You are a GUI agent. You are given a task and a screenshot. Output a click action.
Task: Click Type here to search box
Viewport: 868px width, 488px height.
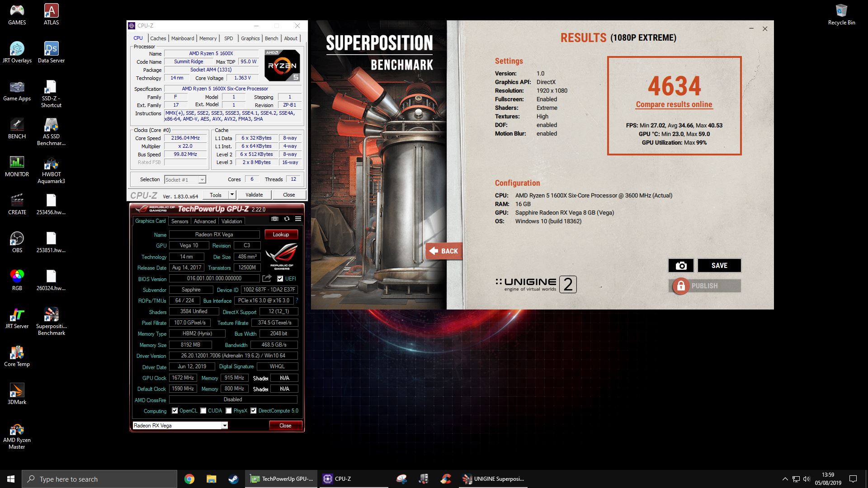99,479
